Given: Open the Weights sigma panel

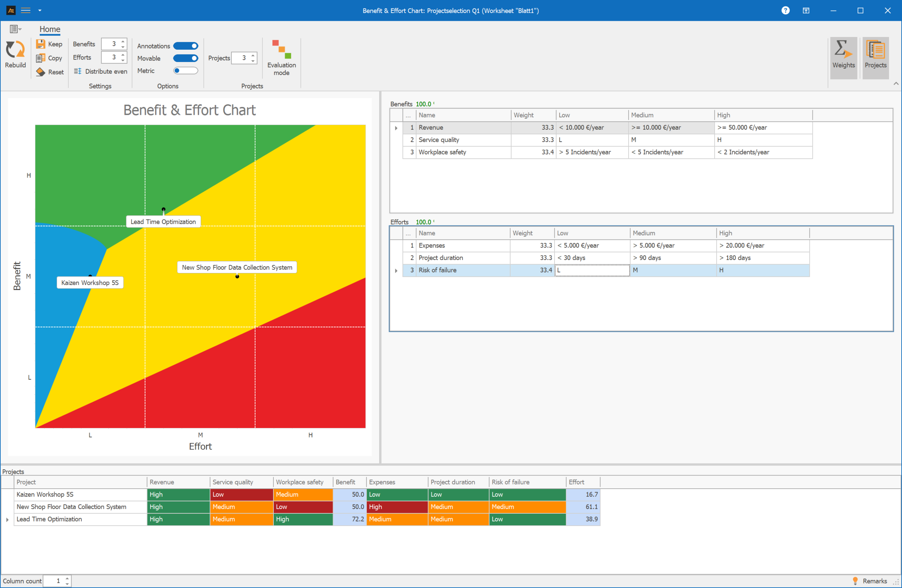Looking at the screenshot, I should (843, 57).
